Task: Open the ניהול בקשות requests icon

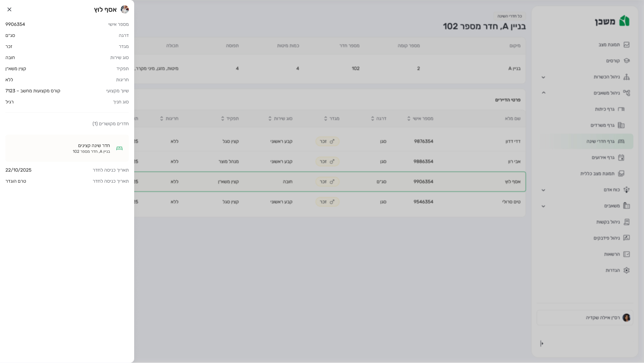Action: (x=627, y=222)
